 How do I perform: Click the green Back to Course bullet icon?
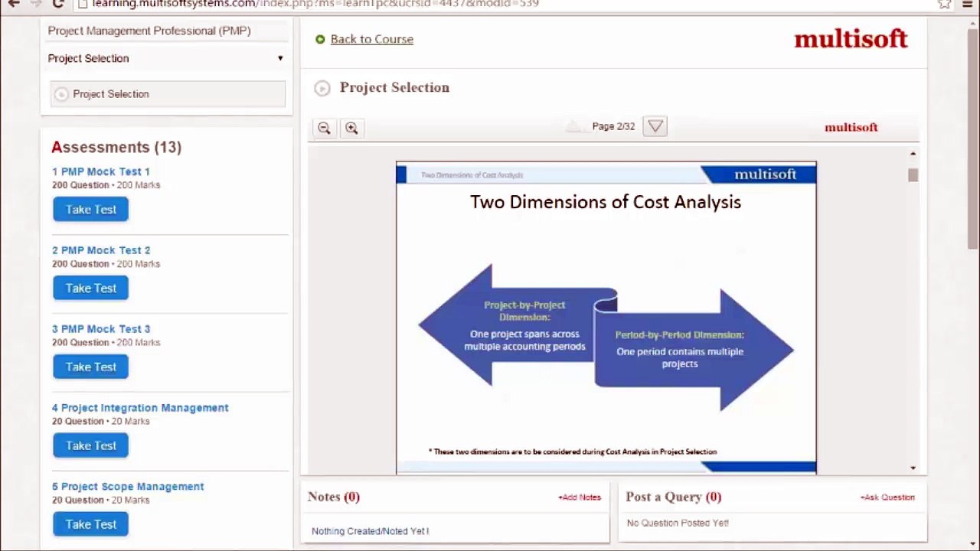320,39
